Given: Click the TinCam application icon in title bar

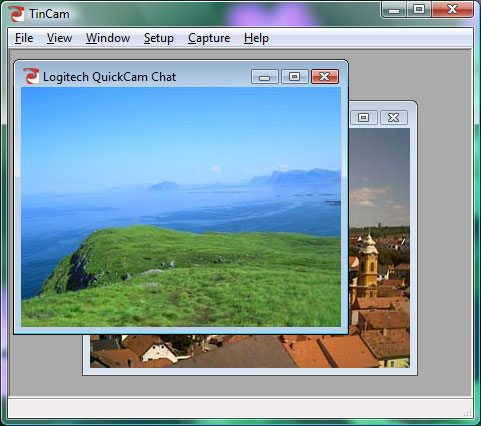Looking at the screenshot, I should [x=16, y=14].
